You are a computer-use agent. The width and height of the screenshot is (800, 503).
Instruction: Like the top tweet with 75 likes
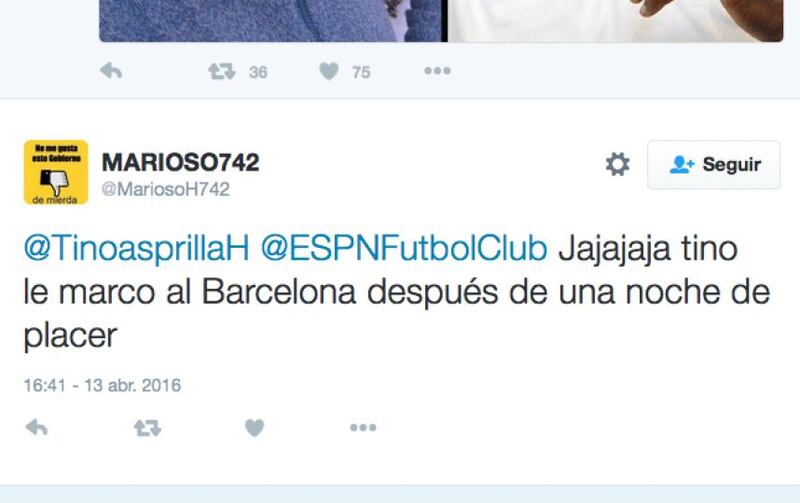(329, 71)
